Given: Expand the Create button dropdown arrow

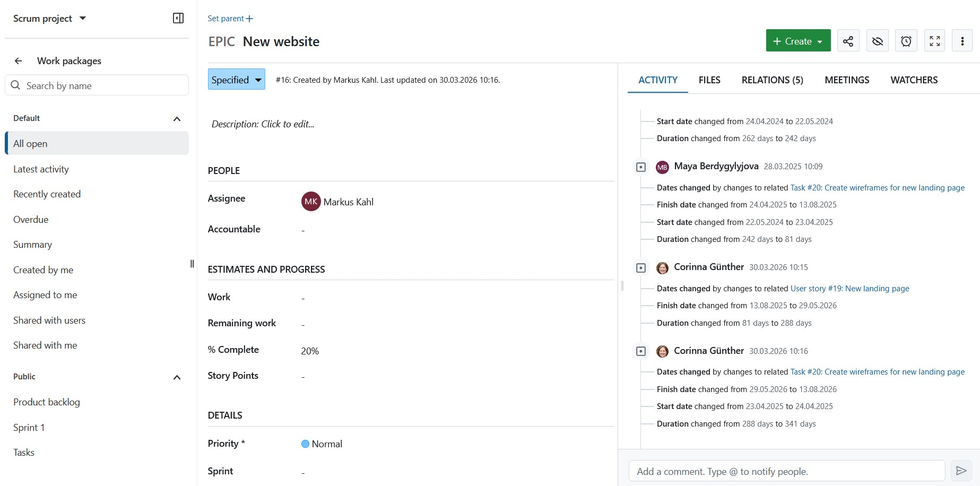Looking at the screenshot, I should click(820, 40).
